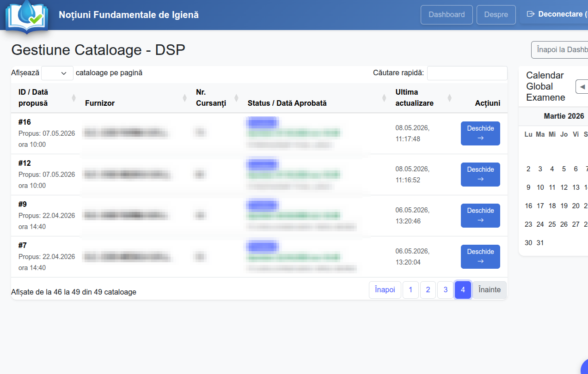This screenshot has height=374, width=588.
Task: Open catalog #16 with Deschide
Action: tap(480, 133)
